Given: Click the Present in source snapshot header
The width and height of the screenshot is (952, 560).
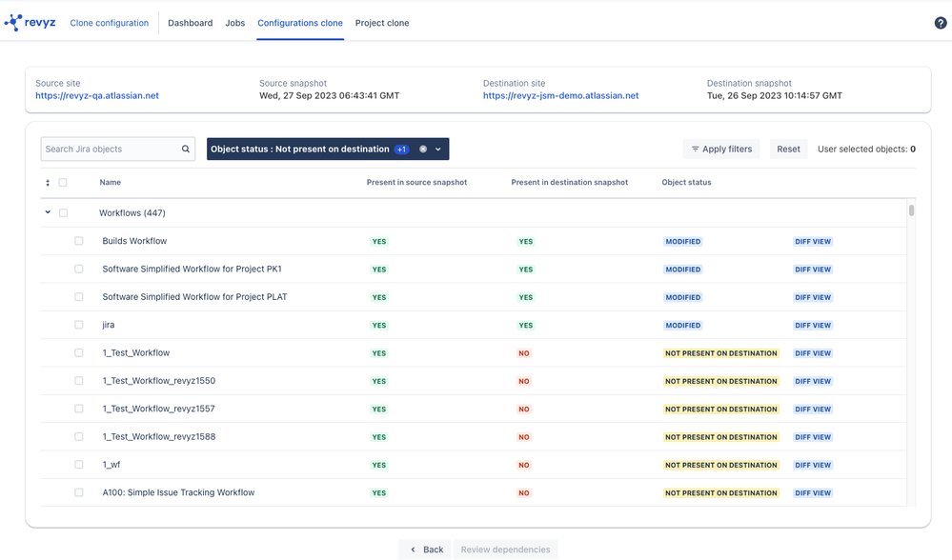Looking at the screenshot, I should (x=416, y=182).
